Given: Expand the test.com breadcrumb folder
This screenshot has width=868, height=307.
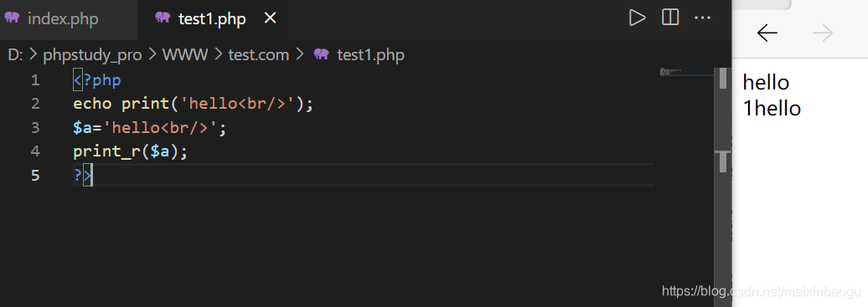Looking at the screenshot, I should [x=259, y=54].
